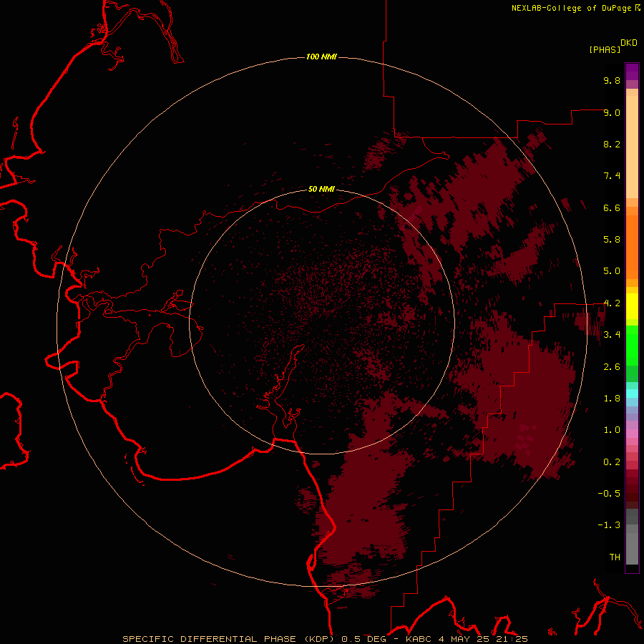Click the 50 NMI range ring label
644x644 pixels.
click(x=321, y=189)
